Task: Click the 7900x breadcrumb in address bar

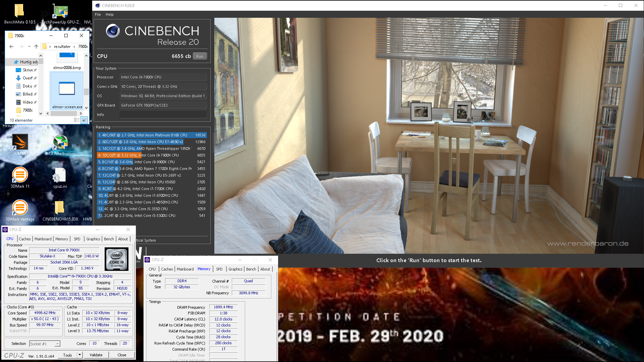Action: [x=83, y=47]
